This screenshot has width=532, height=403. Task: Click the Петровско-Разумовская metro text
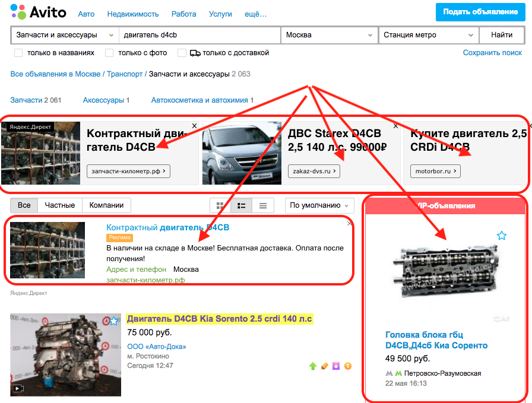[x=442, y=373]
